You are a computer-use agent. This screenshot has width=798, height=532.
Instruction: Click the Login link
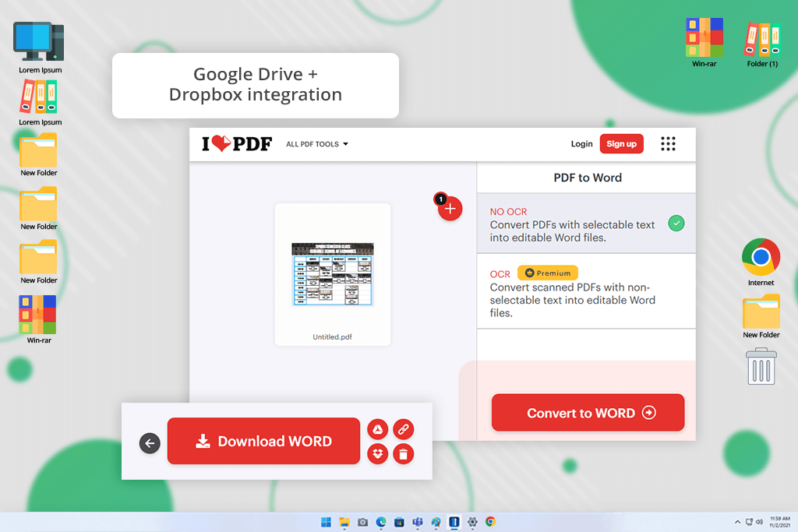click(581, 144)
